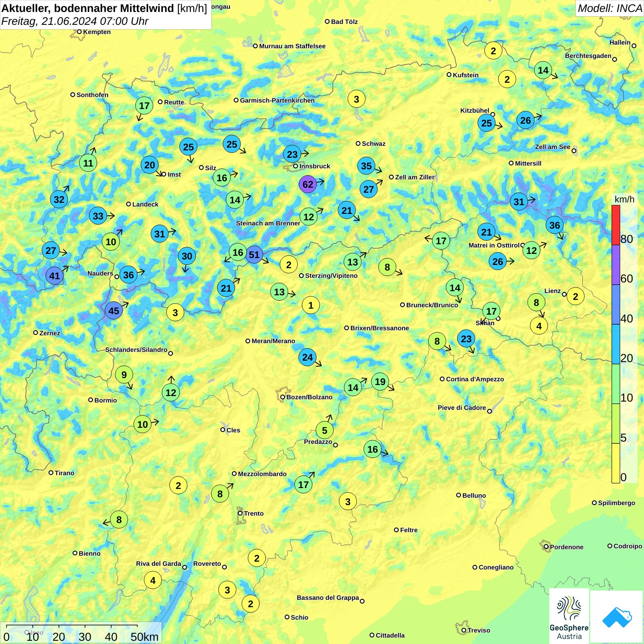Click the Bozen/Bolzano city label
Screen dimensions: 644x644
coord(309,397)
